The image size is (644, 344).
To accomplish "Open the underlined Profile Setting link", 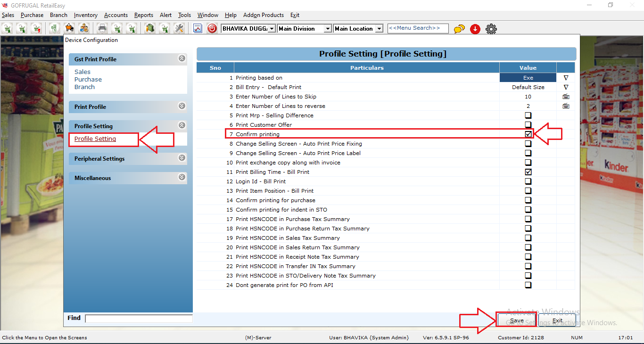I will (95, 139).
